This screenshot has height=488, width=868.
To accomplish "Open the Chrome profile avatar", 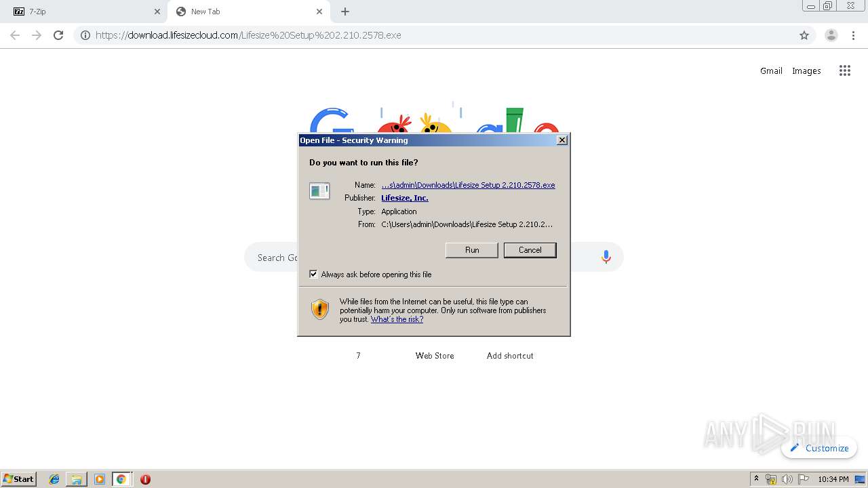I will point(831,35).
